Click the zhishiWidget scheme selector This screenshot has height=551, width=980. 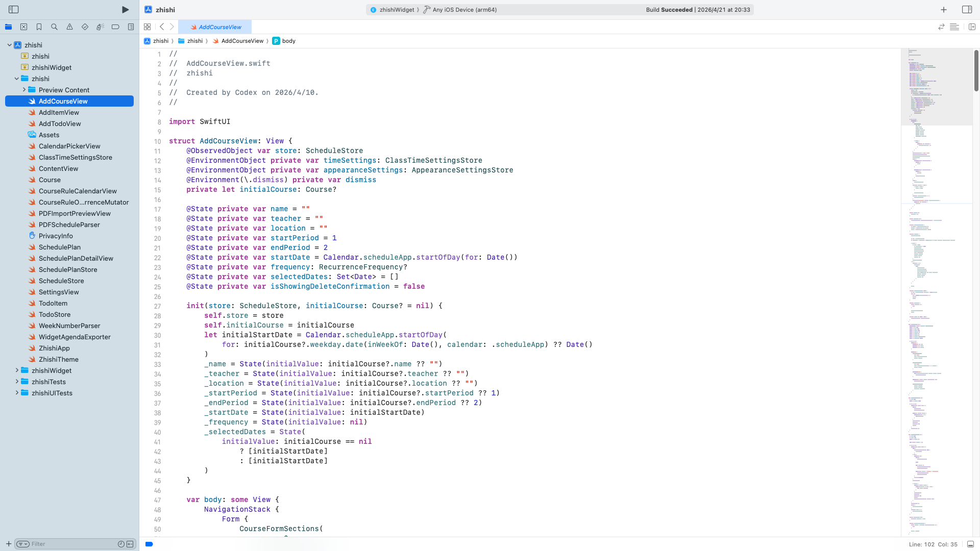pos(392,10)
